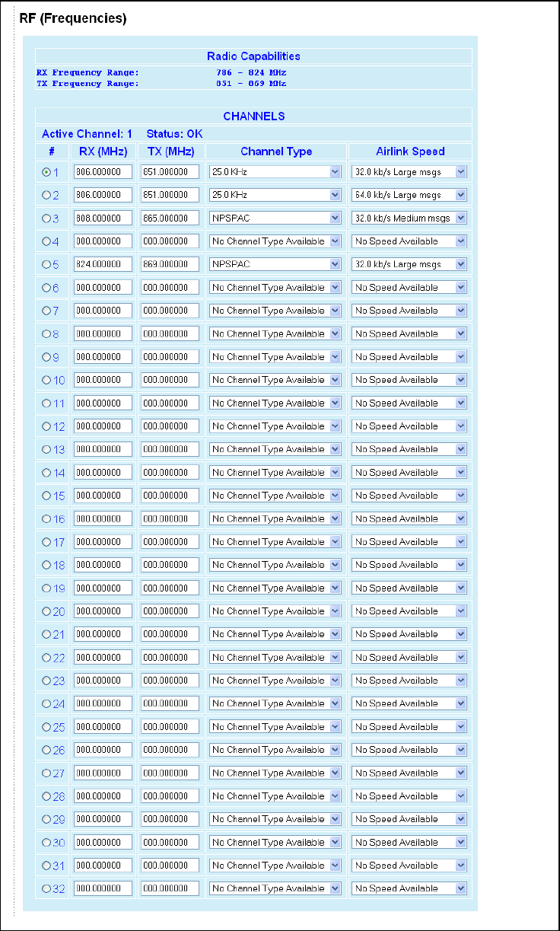Open Channel Type dropdown for channel 15

tap(275, 496)
